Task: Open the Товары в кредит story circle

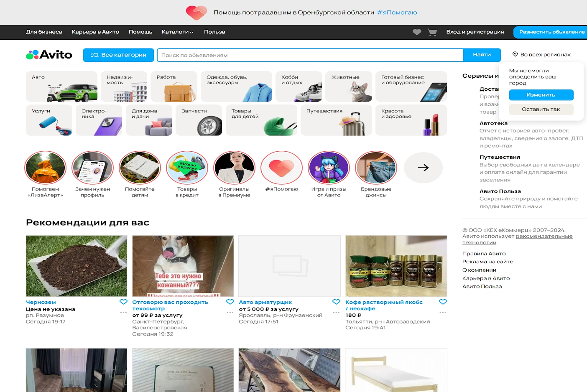Action: click(x=187, y=168)
